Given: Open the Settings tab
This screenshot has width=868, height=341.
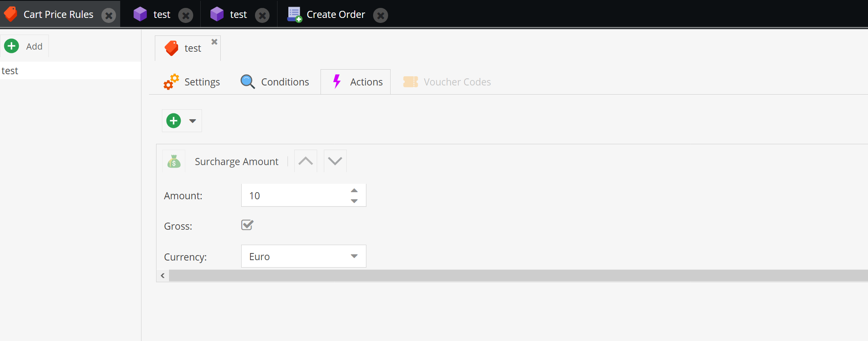Looking at the screenshot, I should click(192, 82).
